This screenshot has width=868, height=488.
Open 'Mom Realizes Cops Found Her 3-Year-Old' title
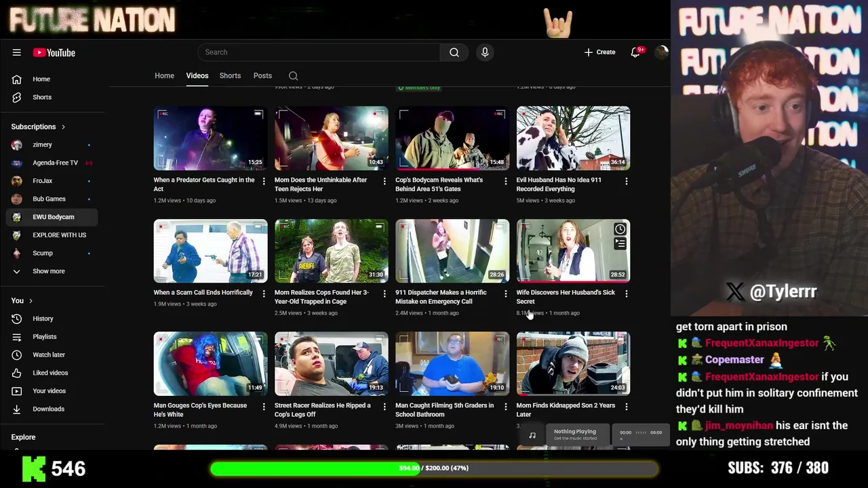pos(321,297)
